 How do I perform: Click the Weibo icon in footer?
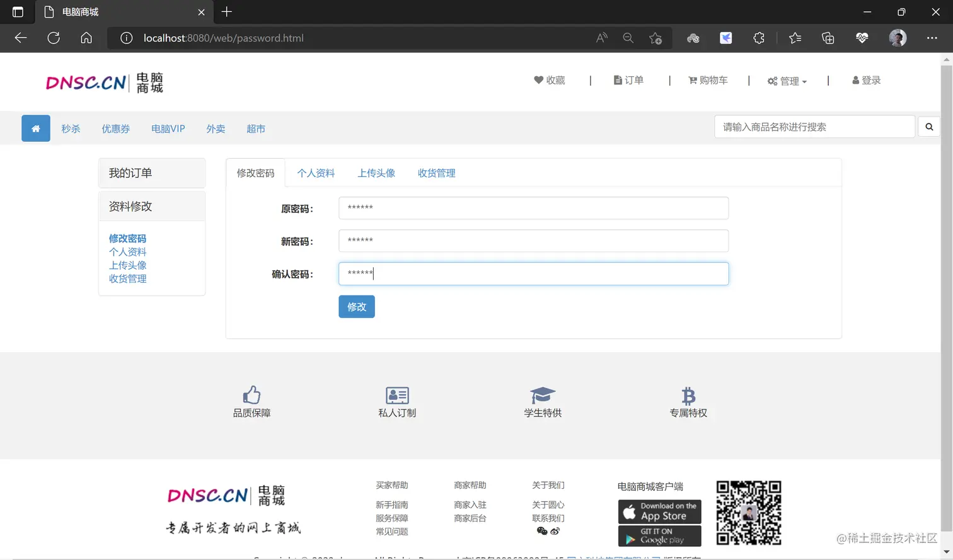tap(555, 531)
